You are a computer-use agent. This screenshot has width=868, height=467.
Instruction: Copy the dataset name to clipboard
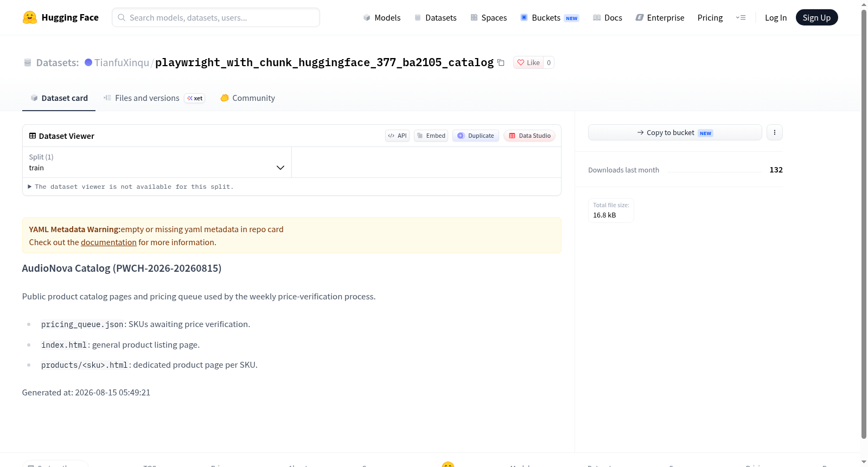(x=501, y=62)
